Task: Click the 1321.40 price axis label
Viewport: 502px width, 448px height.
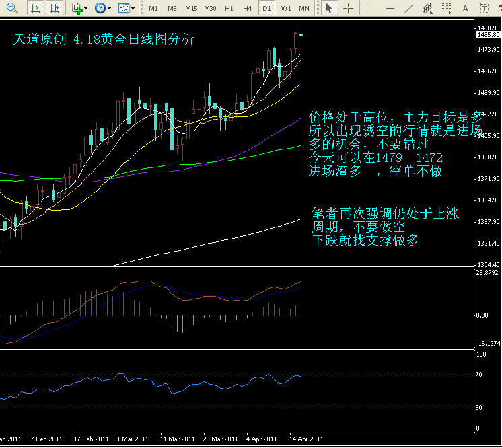Action: (x=489, y=244)
